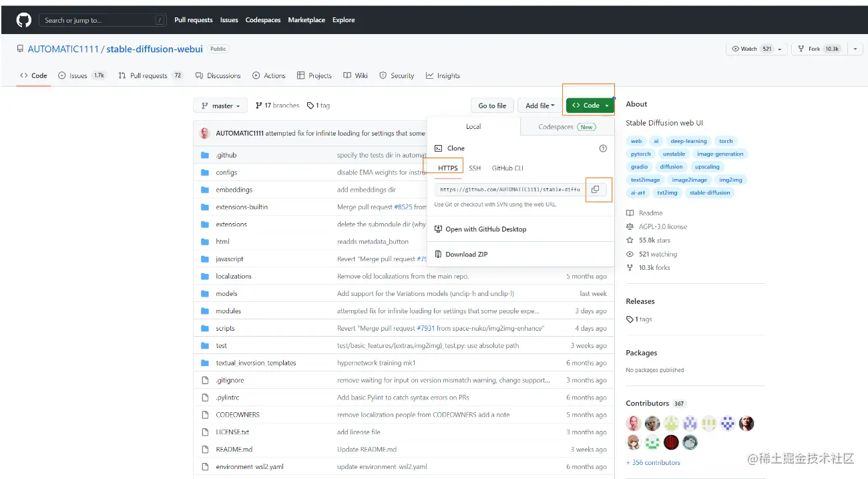Select HTTPS clone option
The height and width of the screenshot is (479, 868).
click(x=448, y=168)
